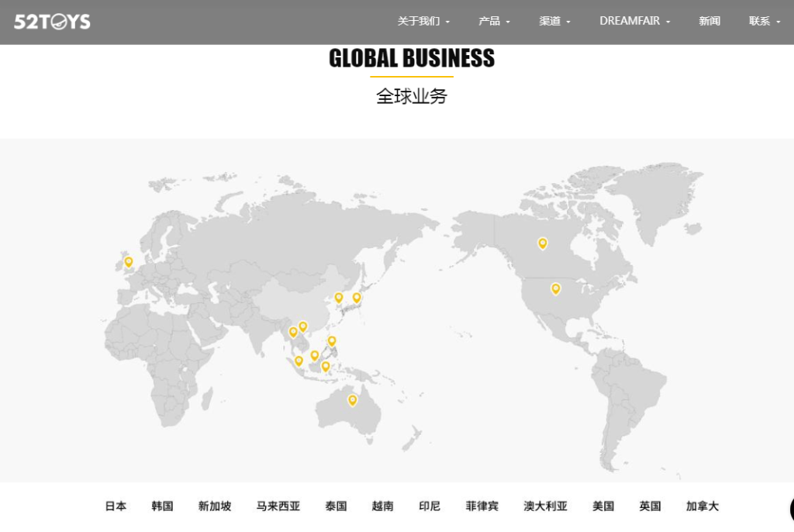Click the 越南 country label

pyautogui.click(x=382, y=506)
